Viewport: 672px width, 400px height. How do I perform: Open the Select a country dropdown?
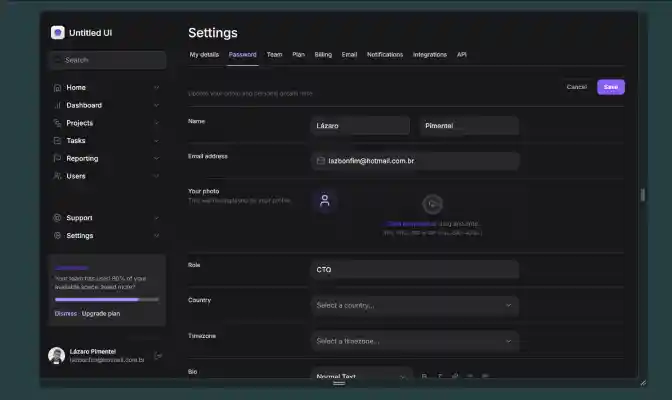(414, 305)
